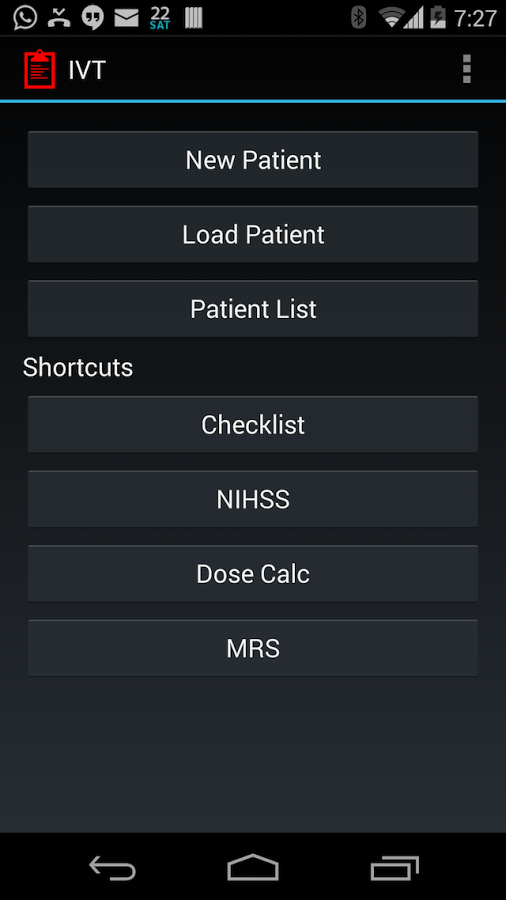Create a New Patient
Screen dimensions: 506x900
(x=253, y=160)
